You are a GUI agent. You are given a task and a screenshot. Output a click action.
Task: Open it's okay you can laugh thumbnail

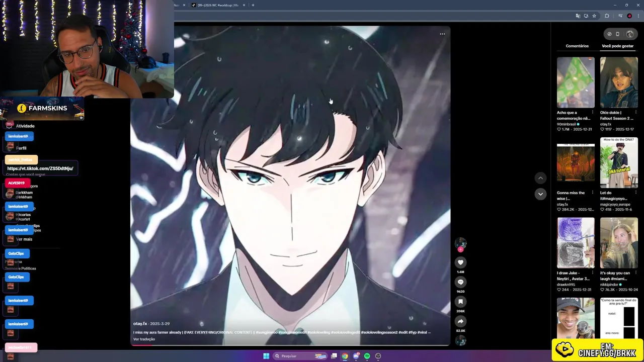click(619, 243)
